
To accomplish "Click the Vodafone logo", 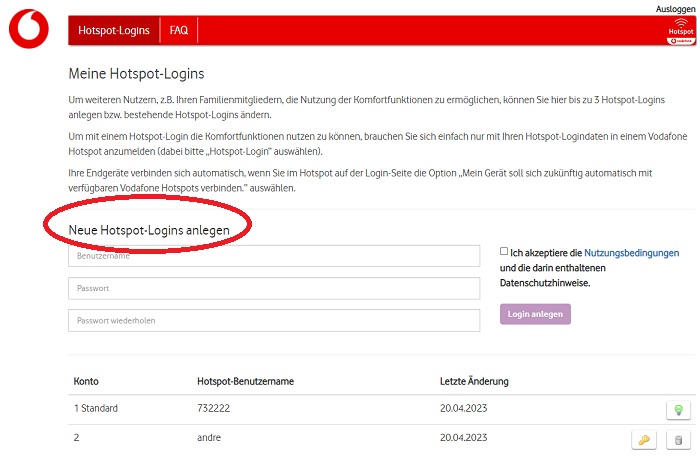I will point(29,29).
